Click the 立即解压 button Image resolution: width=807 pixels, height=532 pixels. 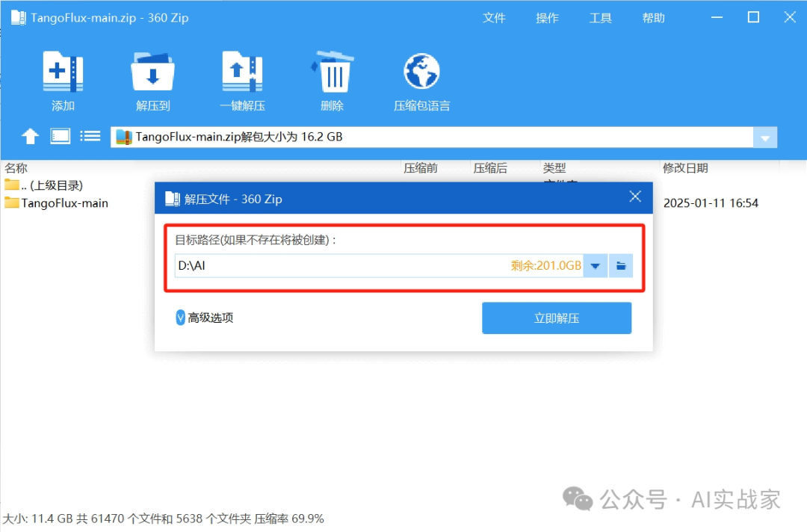coord(557,318)
